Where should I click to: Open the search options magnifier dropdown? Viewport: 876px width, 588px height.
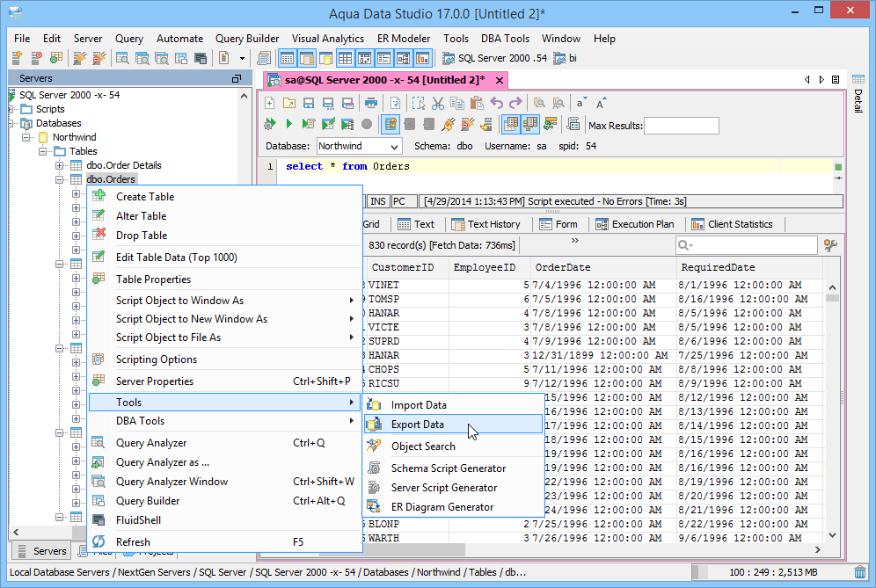[x=685, y=245]
